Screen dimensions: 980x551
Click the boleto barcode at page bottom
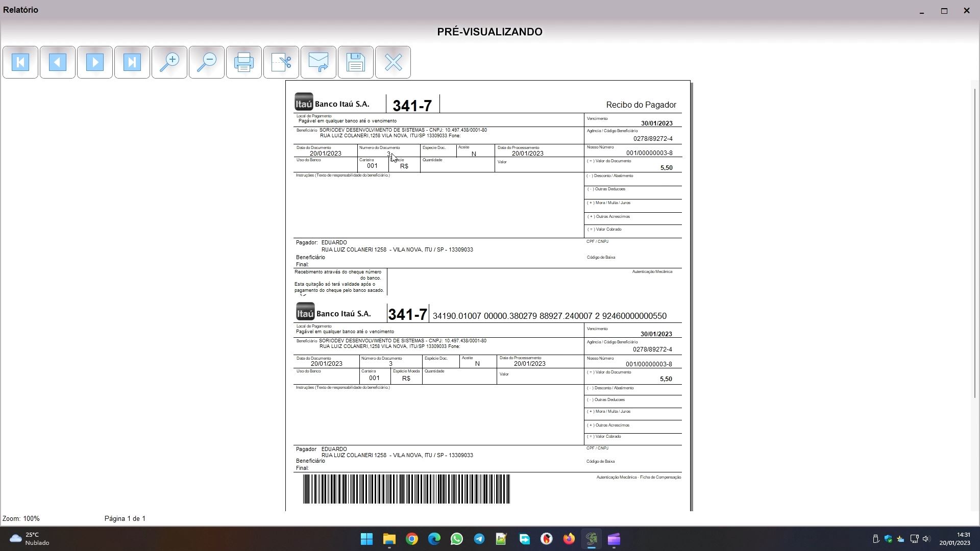click(406, 489)
